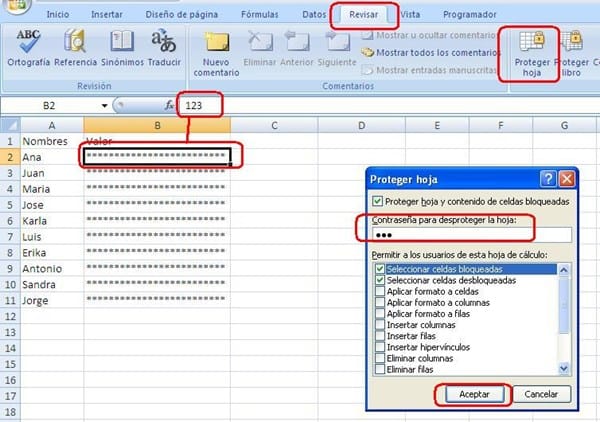Image resolution: width=600 pixels, height=422 pixels.
Task: Click the help question mark in Proteger hoja dialog
Action: [548, 179]
